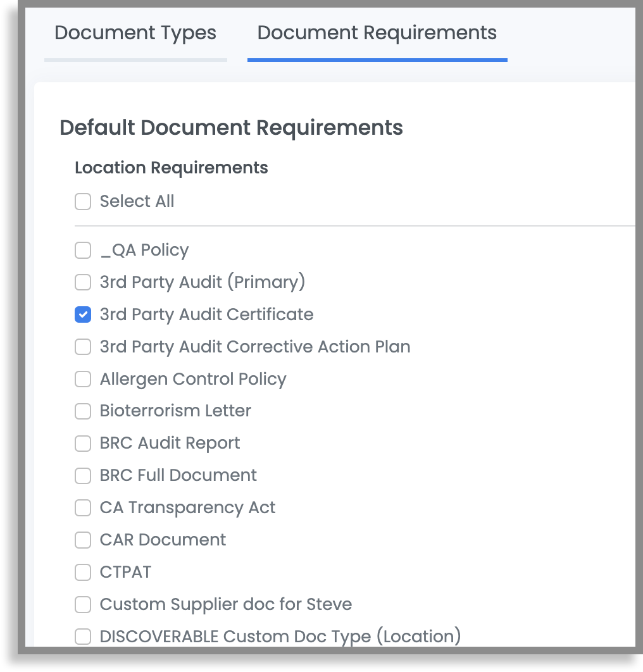Check the CTPAT requirement box
The width and height of the screenshot is (643, 672).
click(82, 572)
